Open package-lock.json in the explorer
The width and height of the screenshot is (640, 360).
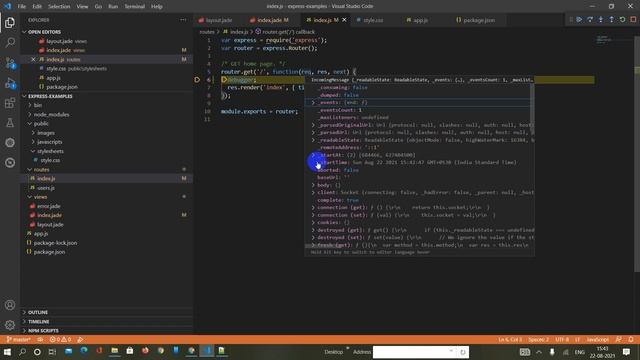tap(55, 243)
